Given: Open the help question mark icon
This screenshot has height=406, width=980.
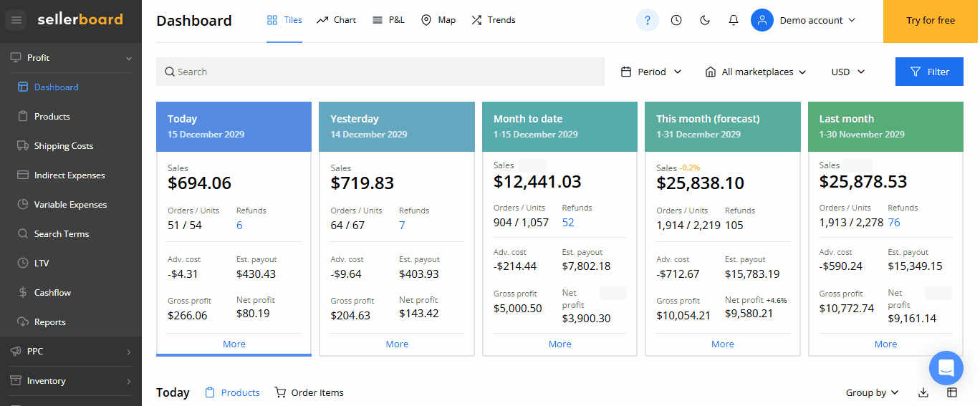Looking at the screenshot, I should coord(648,20).
